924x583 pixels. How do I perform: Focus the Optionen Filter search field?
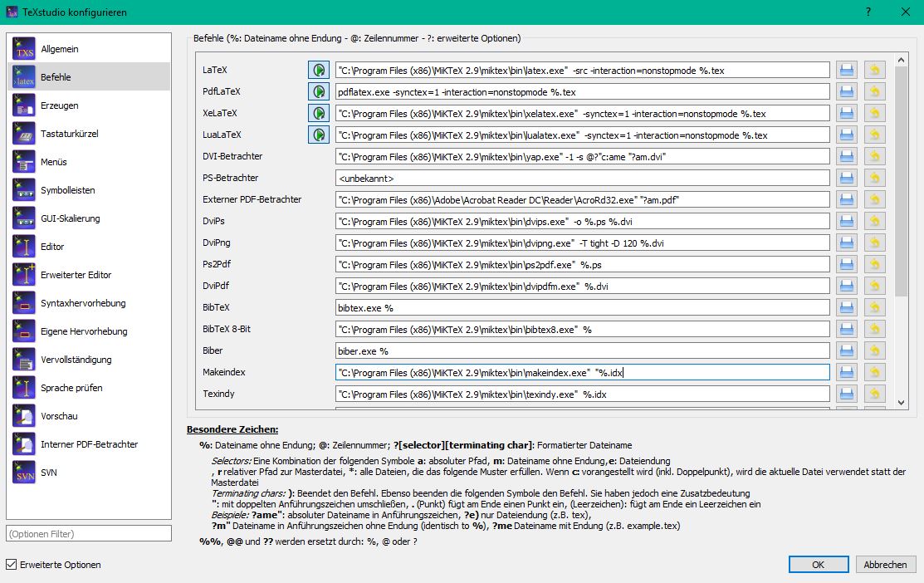89,533
